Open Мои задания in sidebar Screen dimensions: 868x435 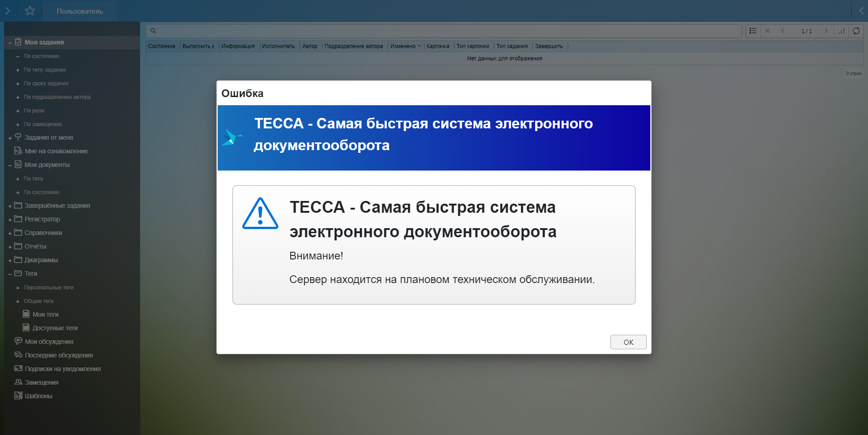pyautogui.click(x=44, y=42)
